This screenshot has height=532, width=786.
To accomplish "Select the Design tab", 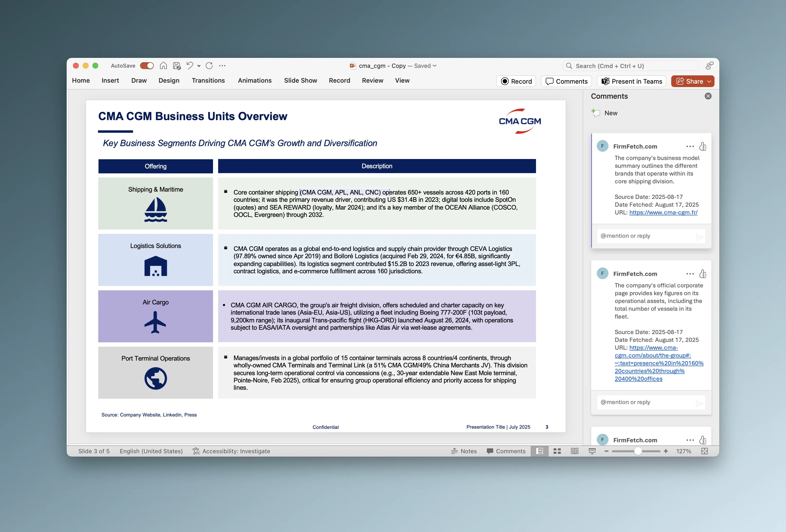I will [169, 80].
